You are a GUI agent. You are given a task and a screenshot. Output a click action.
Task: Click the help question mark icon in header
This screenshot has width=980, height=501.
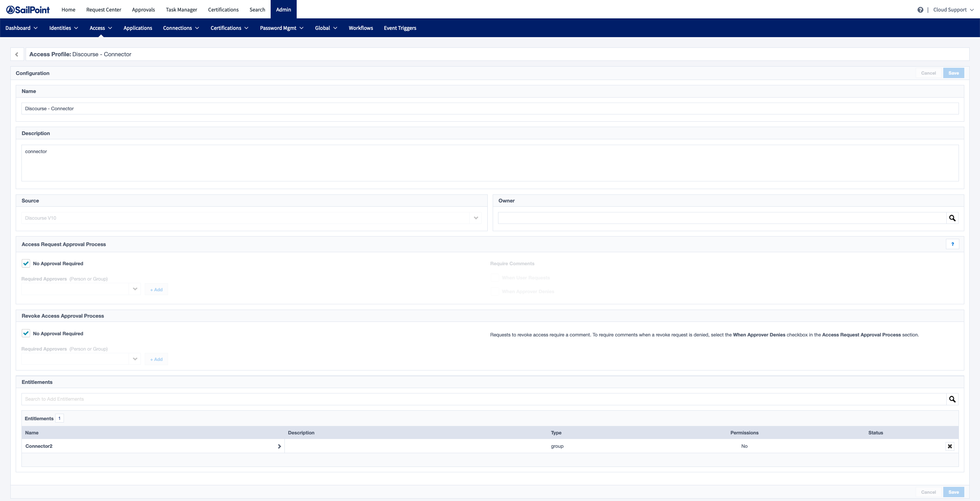pyautogui.click(x=920, y=10)
